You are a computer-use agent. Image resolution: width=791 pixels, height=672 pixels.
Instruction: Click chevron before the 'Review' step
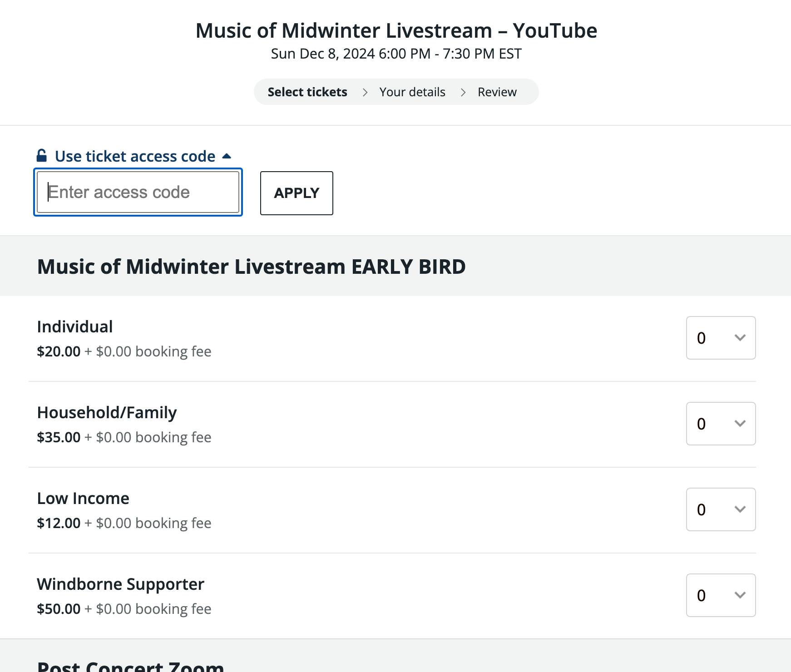(463, 93)
